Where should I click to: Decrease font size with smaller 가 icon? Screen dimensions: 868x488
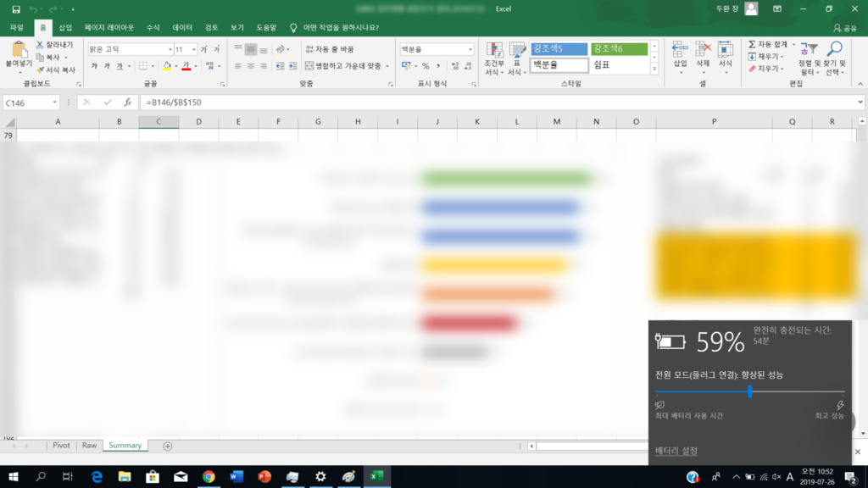click(217, 49)
